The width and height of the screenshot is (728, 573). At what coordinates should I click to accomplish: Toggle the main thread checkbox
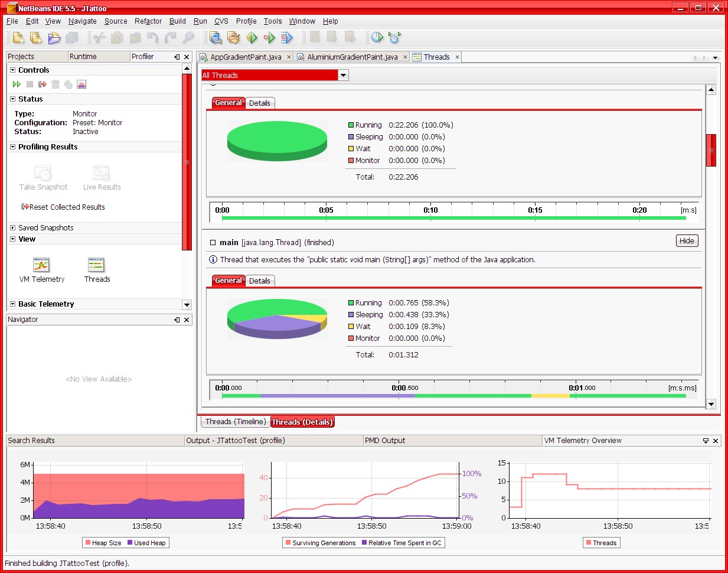pyautogui.click(x=213, y=243)
